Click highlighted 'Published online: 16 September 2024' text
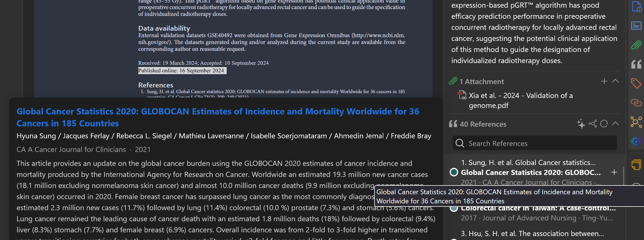 182,70
